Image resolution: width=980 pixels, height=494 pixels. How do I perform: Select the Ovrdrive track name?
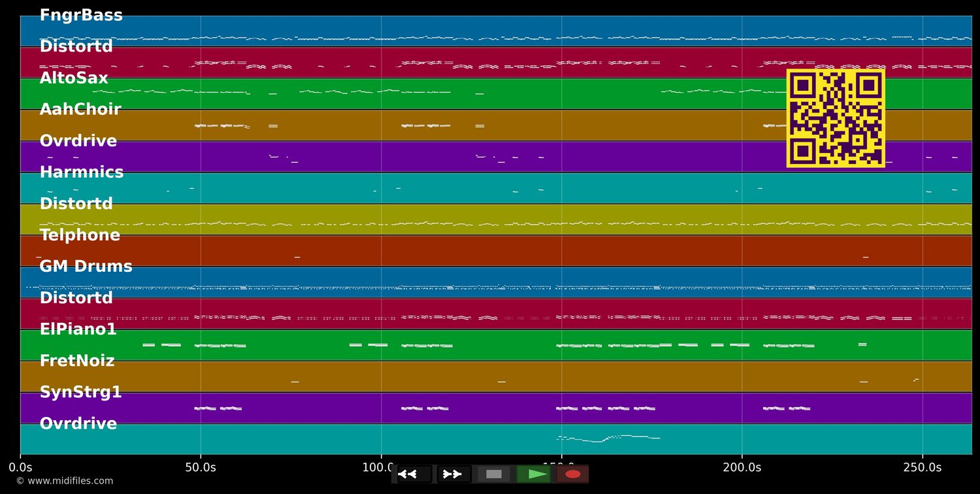(78, 423)
